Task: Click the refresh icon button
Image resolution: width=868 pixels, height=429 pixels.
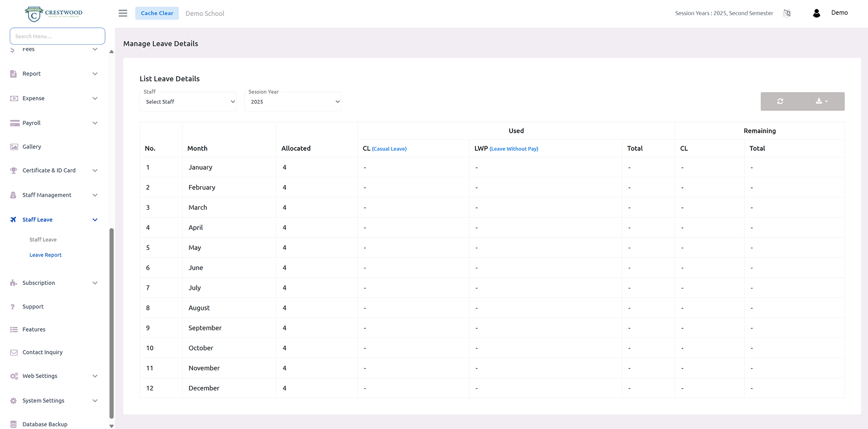Action: [x=780, y=101]
